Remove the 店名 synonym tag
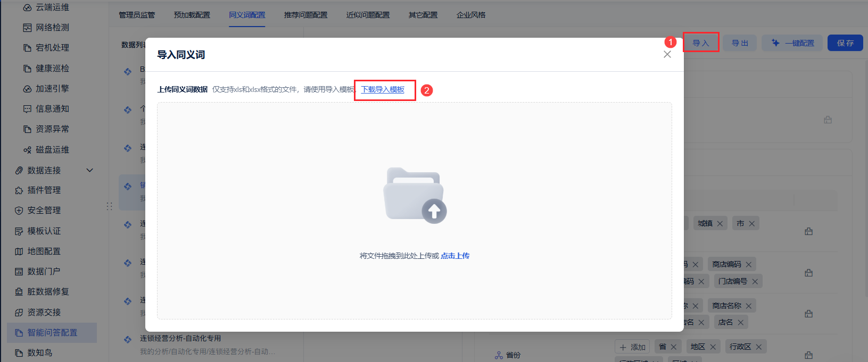 pos(740,323)
